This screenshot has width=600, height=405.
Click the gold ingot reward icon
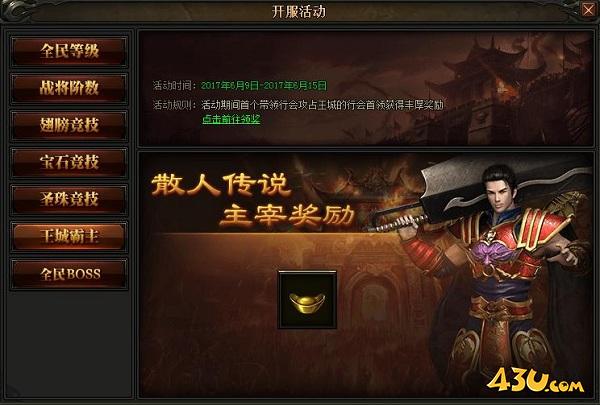coord(307,300)
